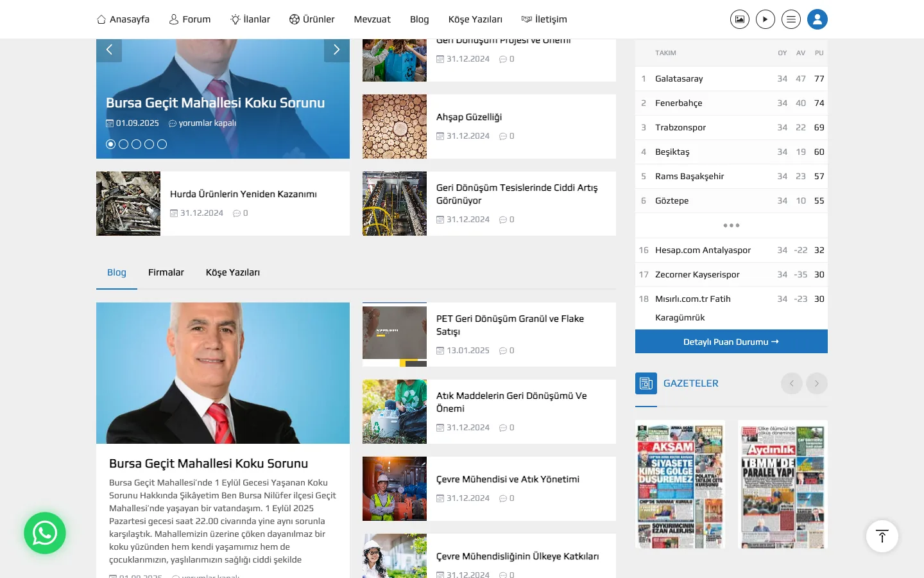Image resolution: width=924 pixels, height=578 pixels.
Task: Open Ürünler in the navigation
Action: [x=312, y=19]
